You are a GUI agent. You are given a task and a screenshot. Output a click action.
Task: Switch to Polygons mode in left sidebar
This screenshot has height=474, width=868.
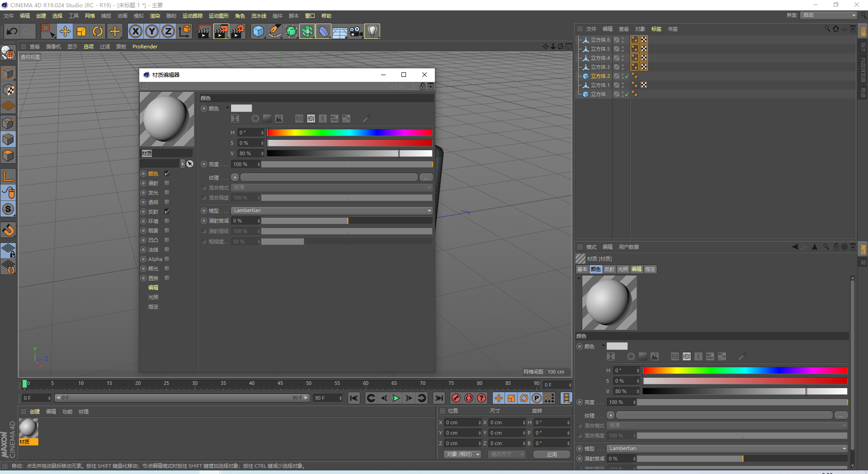pyautogui.click(x=9, y=156)
